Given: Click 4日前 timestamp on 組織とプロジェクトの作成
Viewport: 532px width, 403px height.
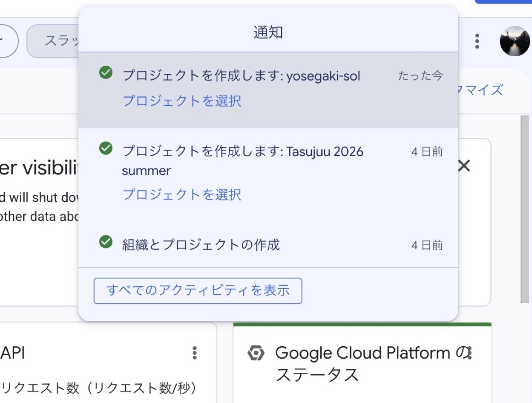Looking at the screenshot, I should point(427,245).
